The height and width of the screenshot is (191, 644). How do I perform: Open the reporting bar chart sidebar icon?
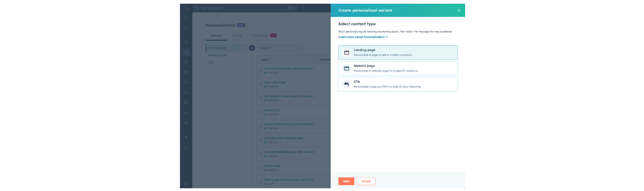coord(186,122)
